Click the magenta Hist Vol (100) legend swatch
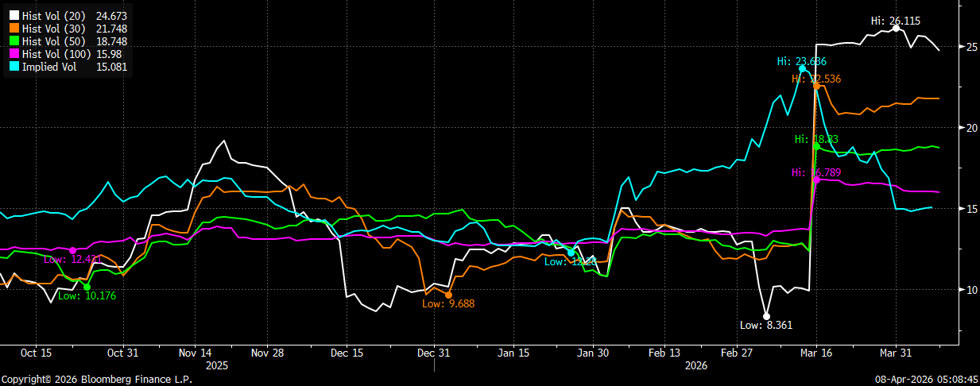Screen dimensions: 980x386 [x=14, y=54]
